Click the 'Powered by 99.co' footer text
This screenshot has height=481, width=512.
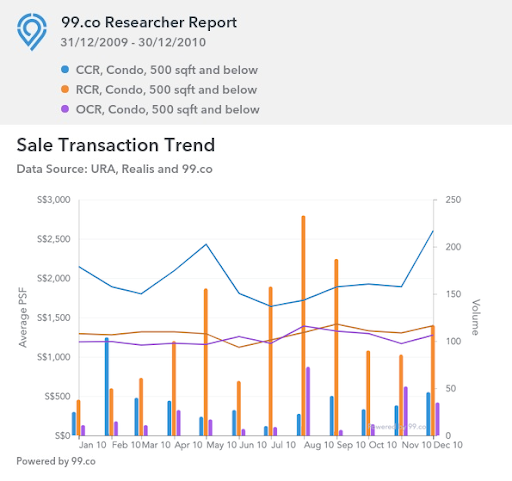pos(56,461)
